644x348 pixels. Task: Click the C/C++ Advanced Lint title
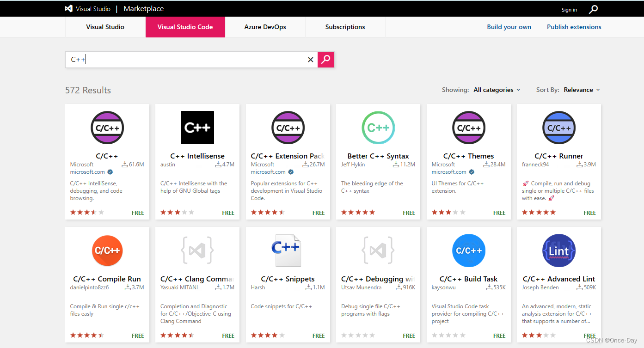tap(559, 279)
